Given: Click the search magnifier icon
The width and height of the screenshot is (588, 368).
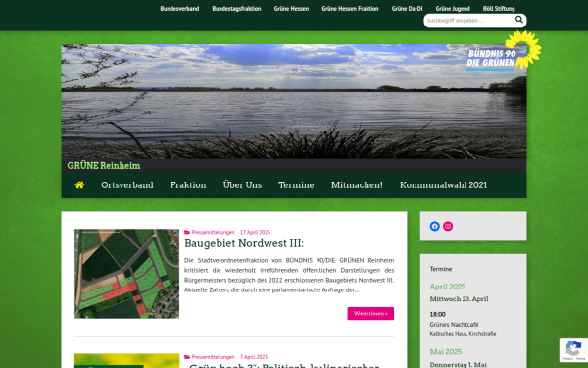Looking at the screenshot, I should click(x=519, y=20).
